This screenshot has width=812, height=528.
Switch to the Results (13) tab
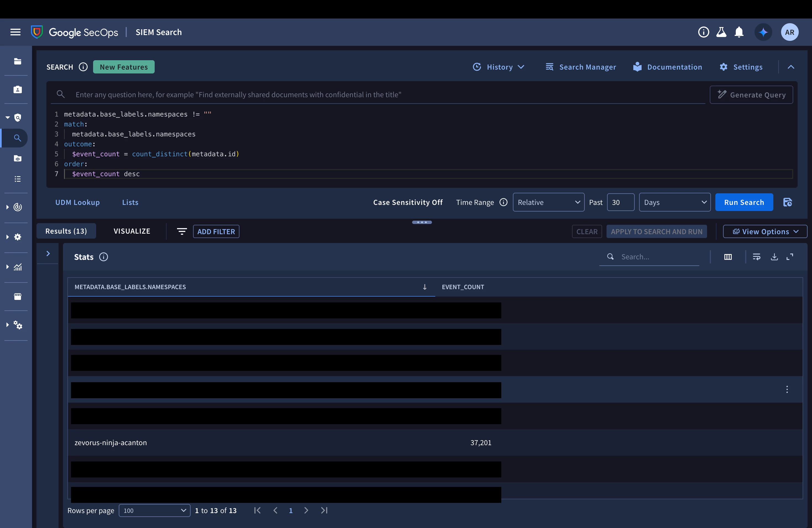pyautogui.click(x=66, y=231)
